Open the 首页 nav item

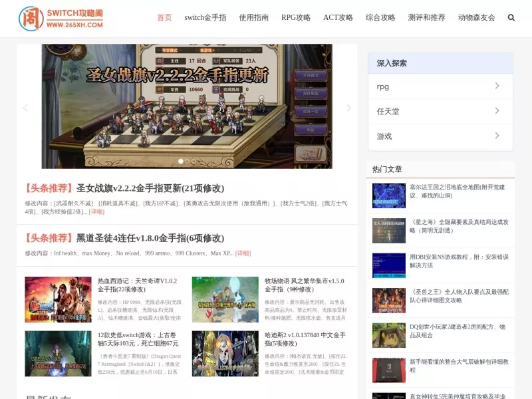tap(164, 18)
